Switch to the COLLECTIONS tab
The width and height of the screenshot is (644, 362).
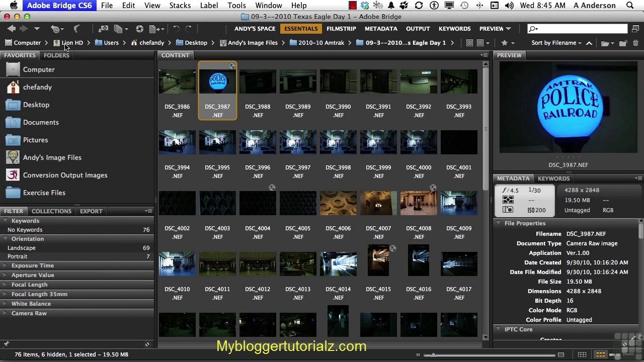(51, 211)
